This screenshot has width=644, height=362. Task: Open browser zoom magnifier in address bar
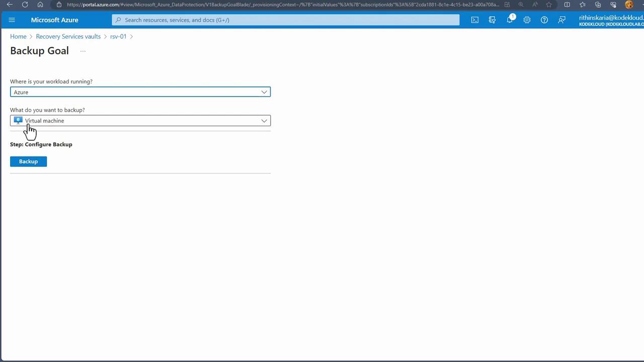[521, 5]
